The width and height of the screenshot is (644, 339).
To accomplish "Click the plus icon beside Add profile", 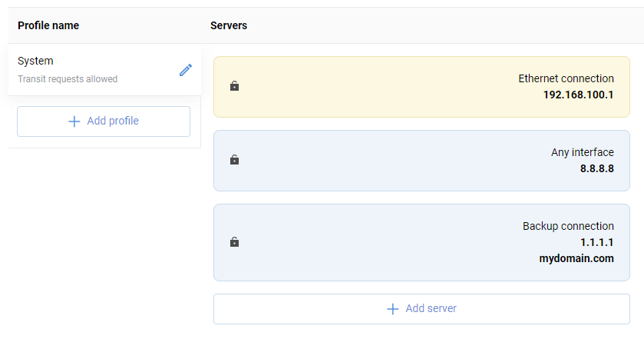I will (x=74, y=121).
